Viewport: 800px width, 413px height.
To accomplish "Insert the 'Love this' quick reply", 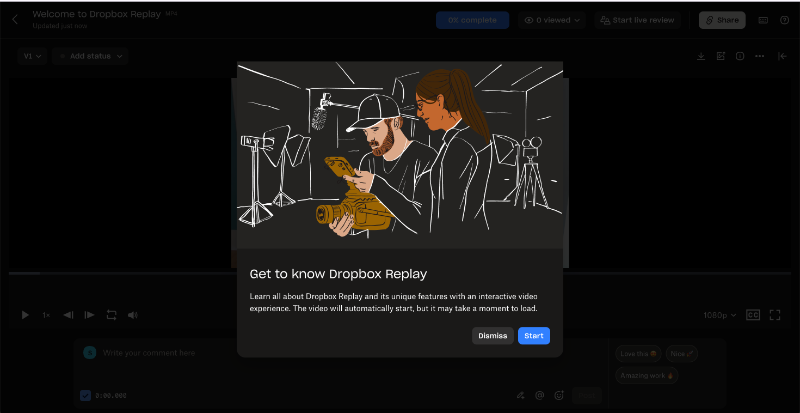I will (x=638, y=353).
